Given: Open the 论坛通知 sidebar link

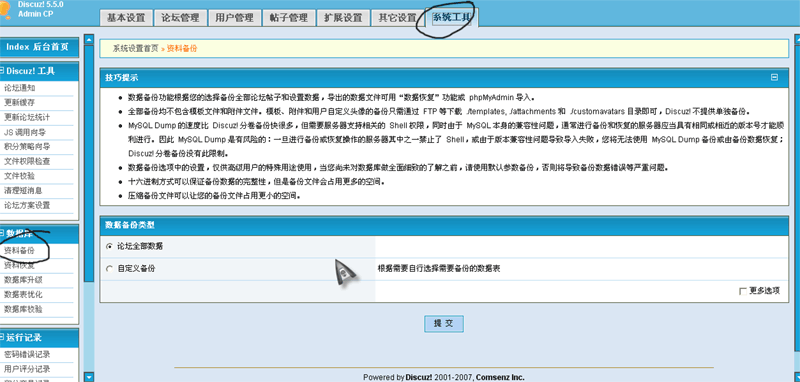Looking at the screenshot, I should [19, 88].
